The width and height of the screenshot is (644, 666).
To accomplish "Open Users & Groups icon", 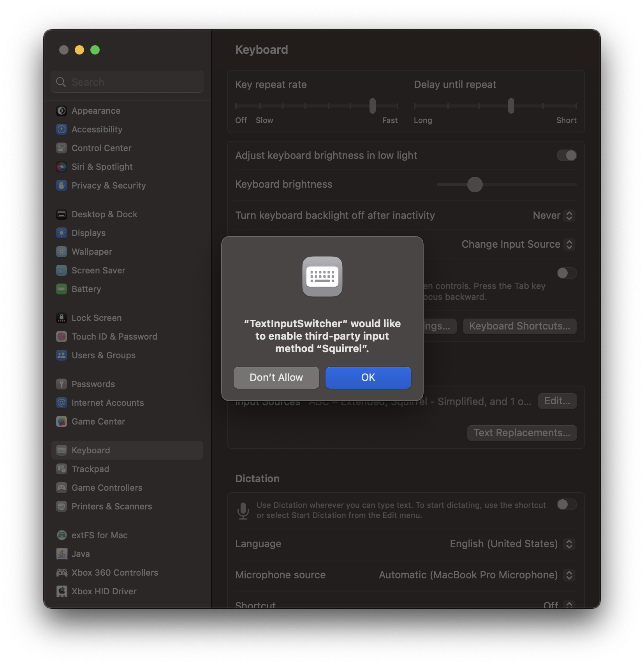I will click(62, 356).
